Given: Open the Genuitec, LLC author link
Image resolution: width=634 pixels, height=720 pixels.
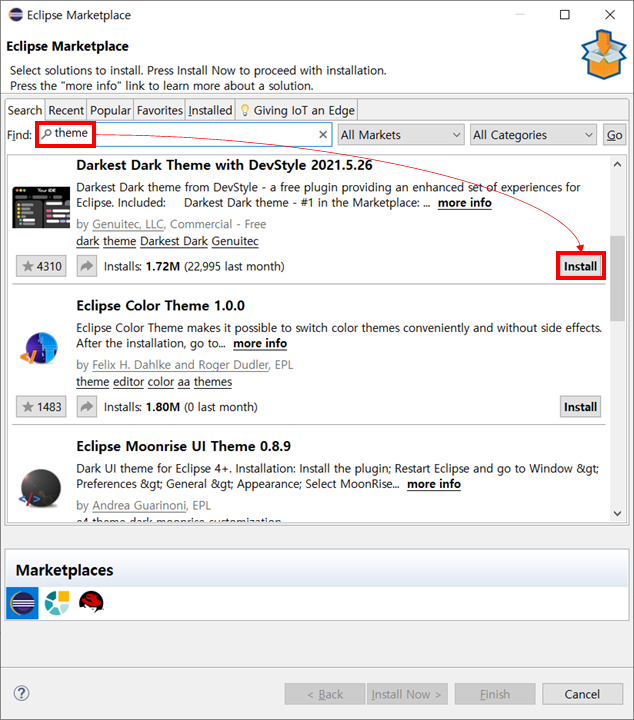Looking at the screenshot, I should pos(128,224).
